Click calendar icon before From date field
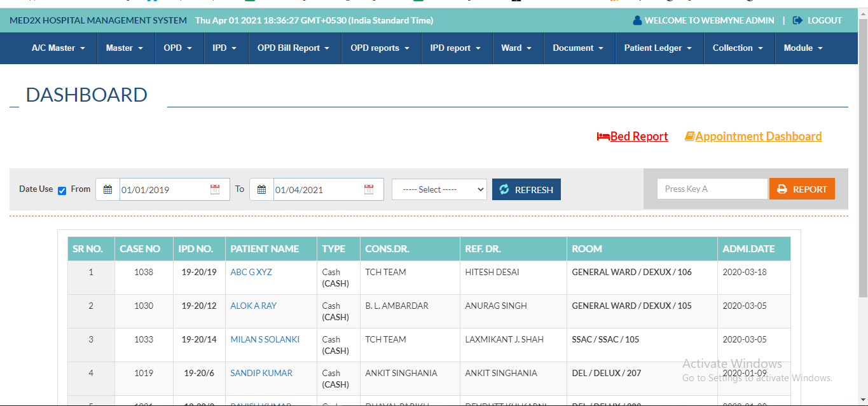This screenshot has height=406, width=868. click(x=107, y=189)
